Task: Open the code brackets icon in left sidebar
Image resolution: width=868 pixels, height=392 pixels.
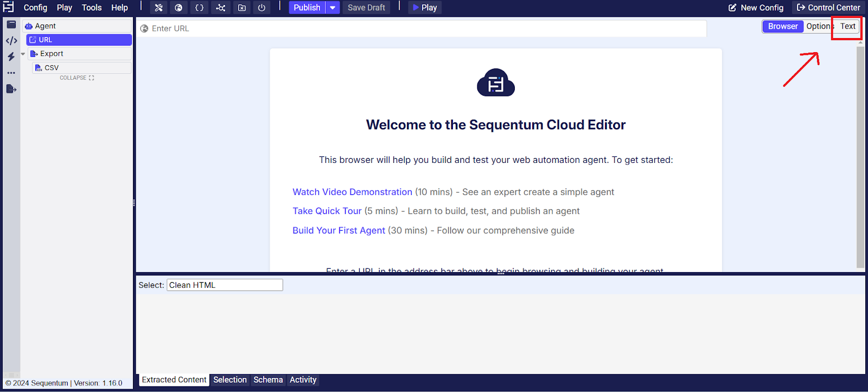Action: pos(11,41)
